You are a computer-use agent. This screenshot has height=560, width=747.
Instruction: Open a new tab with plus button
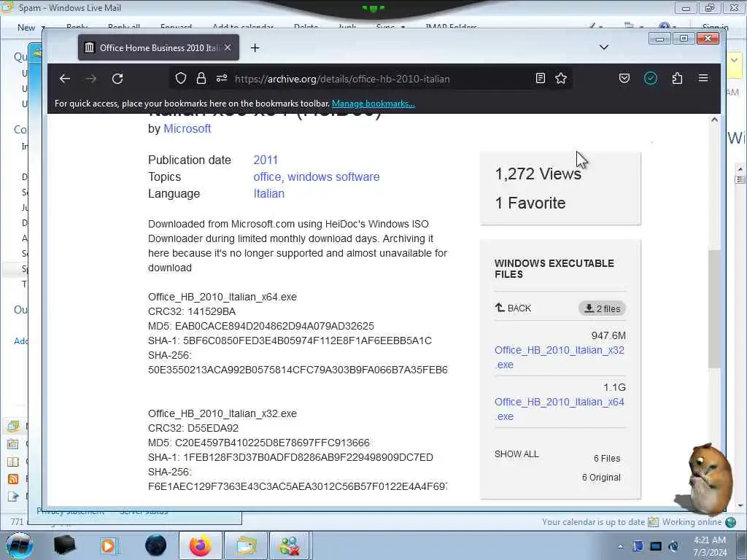(255, 47)
